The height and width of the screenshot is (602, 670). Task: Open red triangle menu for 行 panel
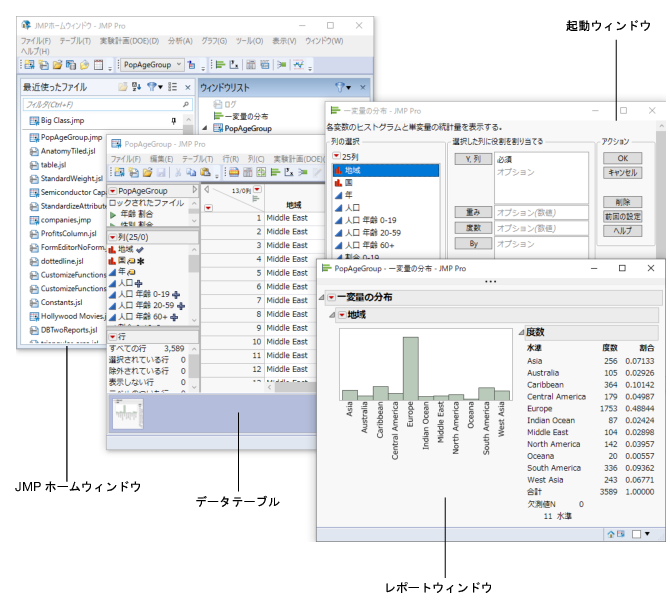tap(113, 337)
